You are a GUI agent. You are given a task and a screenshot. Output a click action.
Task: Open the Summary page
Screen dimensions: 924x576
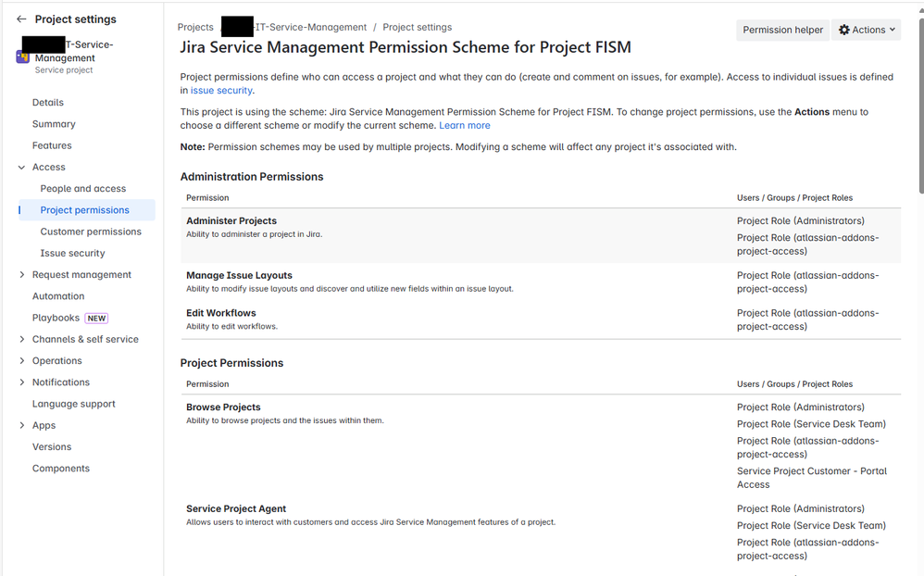point(54,123)
